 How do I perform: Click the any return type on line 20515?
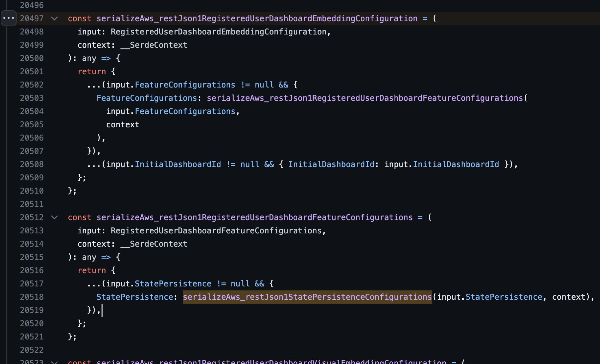(89, 257)
